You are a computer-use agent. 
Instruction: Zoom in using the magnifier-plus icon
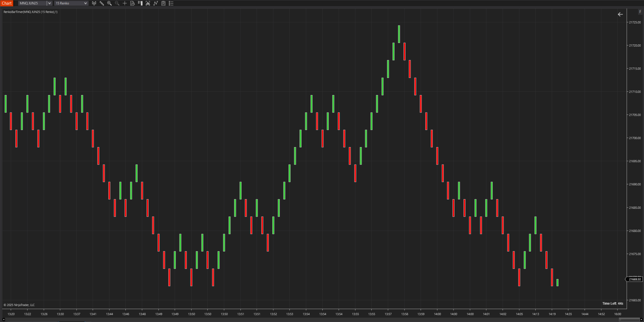[x=109, y=3]
